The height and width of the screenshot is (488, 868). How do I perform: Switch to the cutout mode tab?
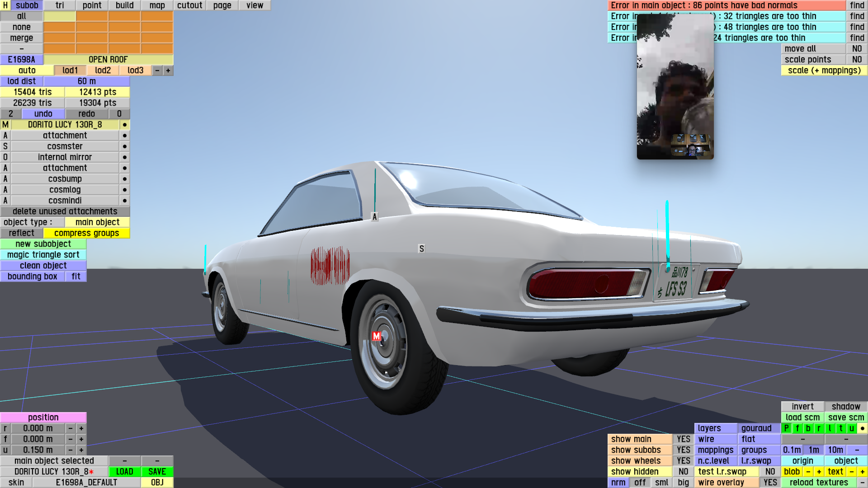pos(189,5)
